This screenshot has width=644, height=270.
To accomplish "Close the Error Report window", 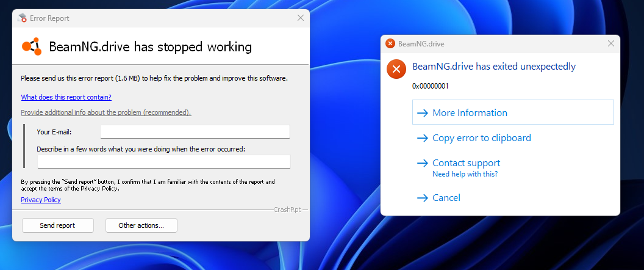I will pos(301,18).
